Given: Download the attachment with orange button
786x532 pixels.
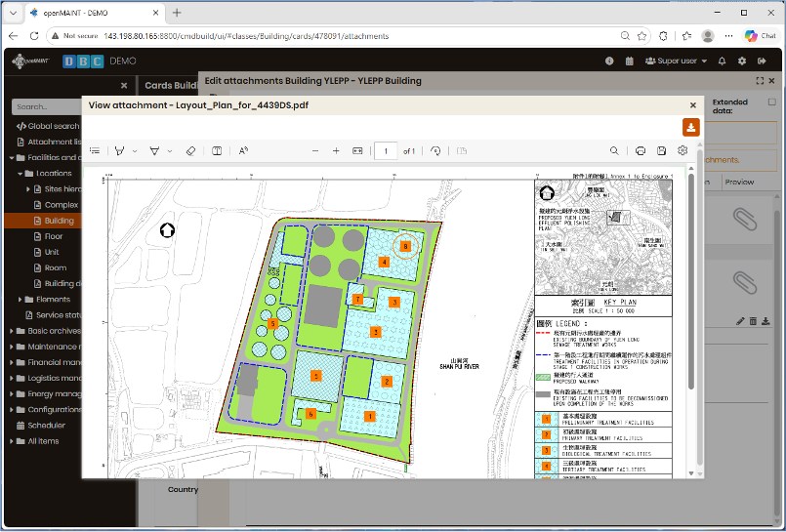Looking at the screenshot, I should click(x=690, y=127).
